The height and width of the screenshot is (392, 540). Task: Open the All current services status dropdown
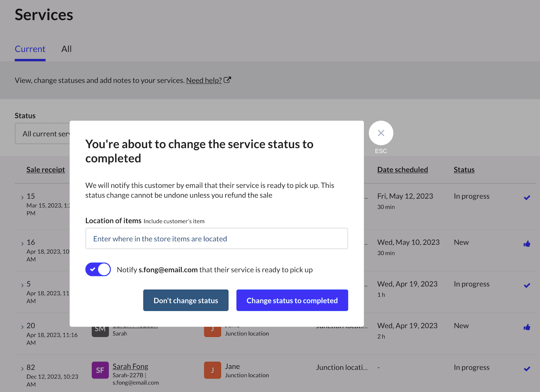pos(43,134)
